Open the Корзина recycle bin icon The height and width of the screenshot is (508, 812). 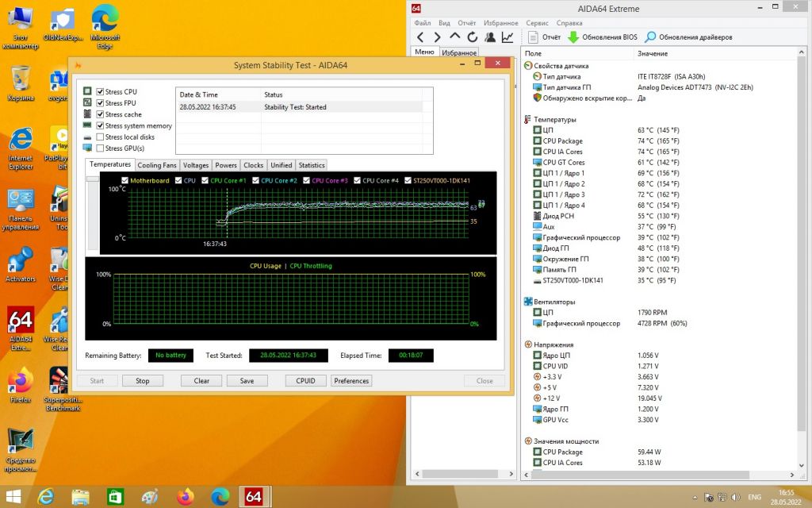pyautogui.click(x=20, y=83)
